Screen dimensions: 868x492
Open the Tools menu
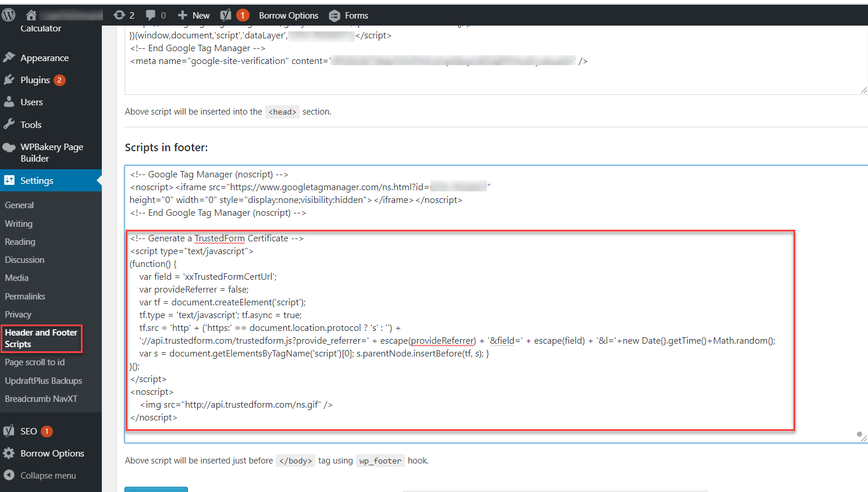tap(31, 124)
